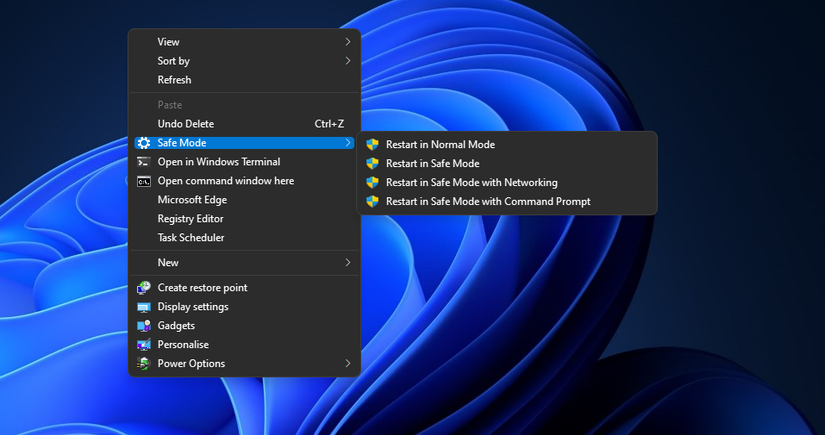
Task: Open Registry Editor from the menu
Action: click(x=244, y=219)
